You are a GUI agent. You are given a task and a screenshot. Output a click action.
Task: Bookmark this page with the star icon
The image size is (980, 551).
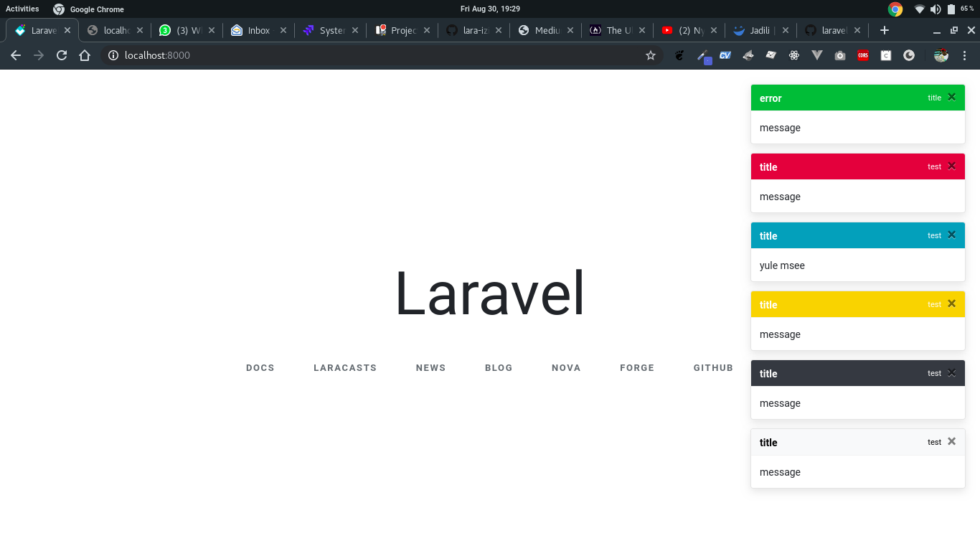[x=651, y=55]
